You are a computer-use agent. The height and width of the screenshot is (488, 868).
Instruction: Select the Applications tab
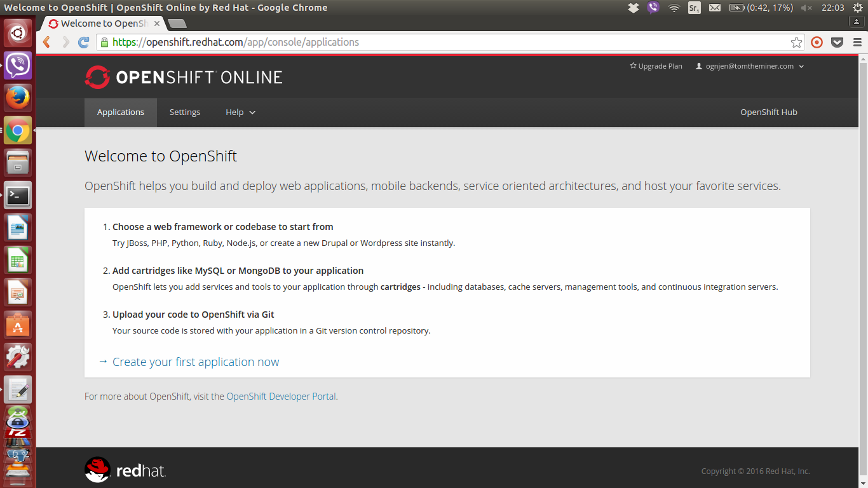pyautogui.click(x=121, y=112)
